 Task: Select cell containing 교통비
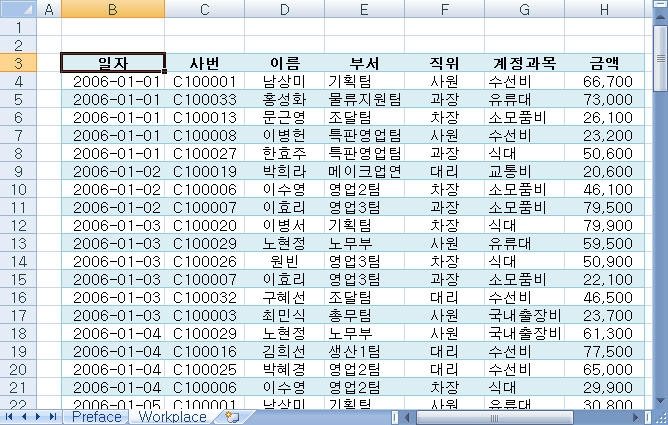[x=524, y=171]
